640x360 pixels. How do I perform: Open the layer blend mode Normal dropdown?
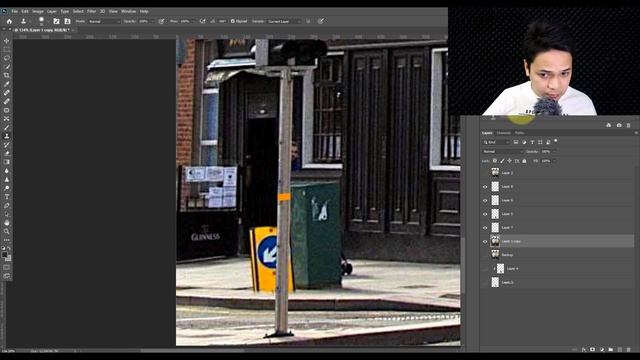point(502,151)
